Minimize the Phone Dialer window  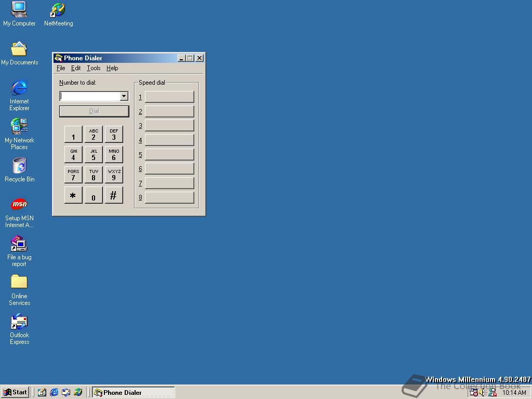coord(181,58)
